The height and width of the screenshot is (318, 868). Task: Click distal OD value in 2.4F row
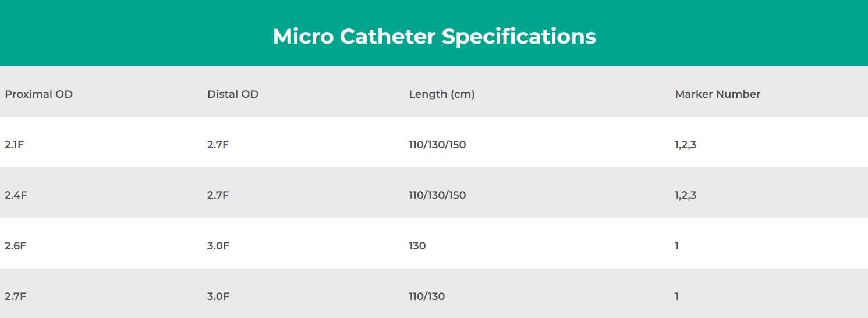point(218,195)
